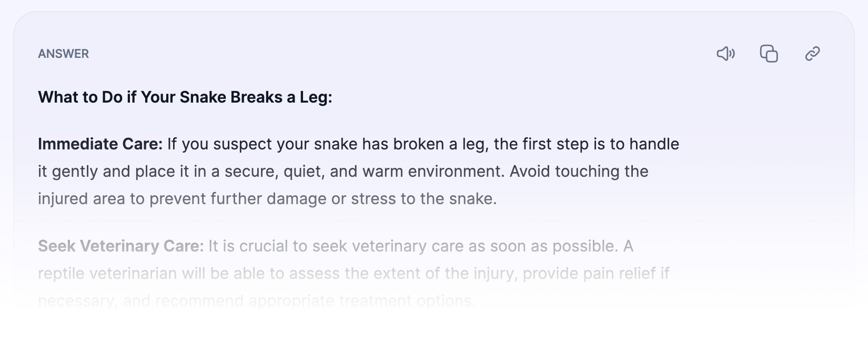Click the bold 'Seek Veterinary Care:' label
Viewport: 868px width, 342px height.
coord(121,246)
